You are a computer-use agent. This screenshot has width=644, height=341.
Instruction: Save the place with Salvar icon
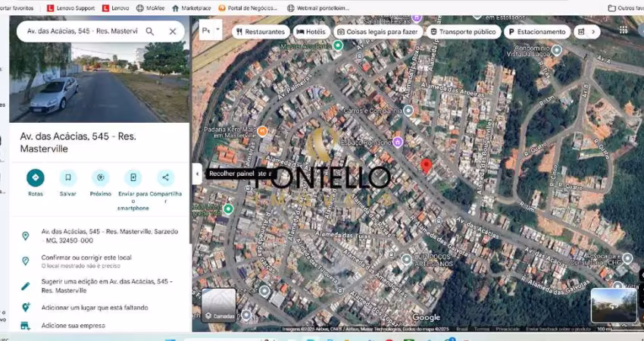tap(67, 177)
